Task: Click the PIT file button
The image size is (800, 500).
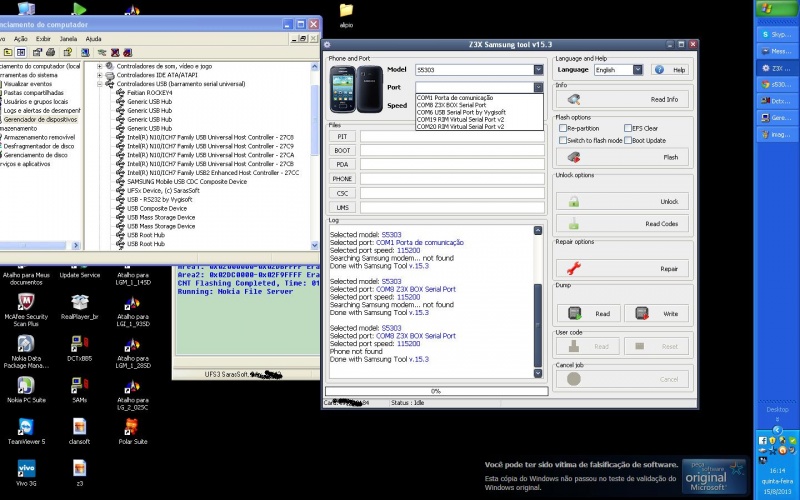Action: (342, 136)
